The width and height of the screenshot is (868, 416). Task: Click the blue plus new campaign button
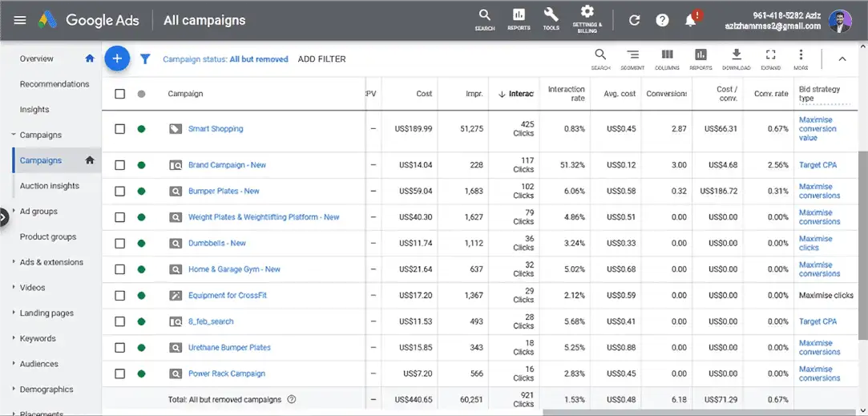[x=117, y=59]
